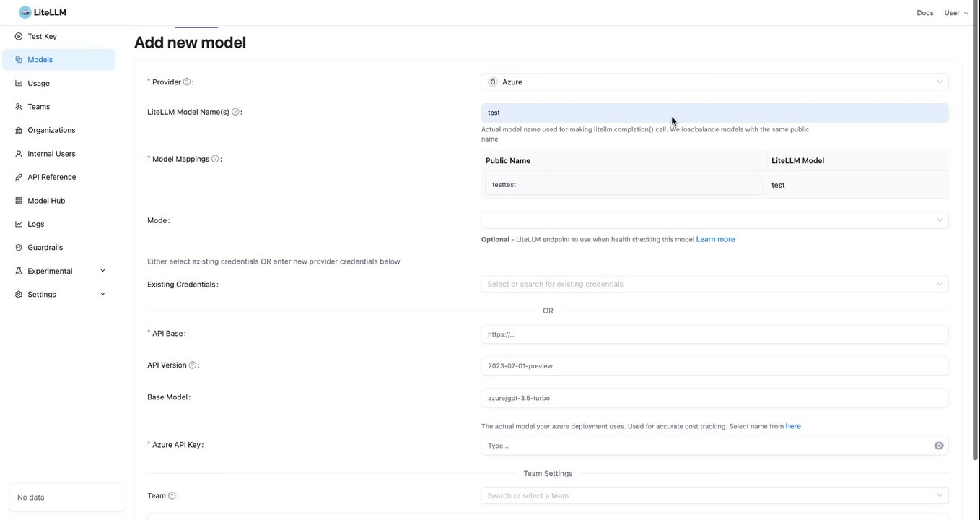Open the Model Hub page
The image size is (980, 520).
point(46,201)
